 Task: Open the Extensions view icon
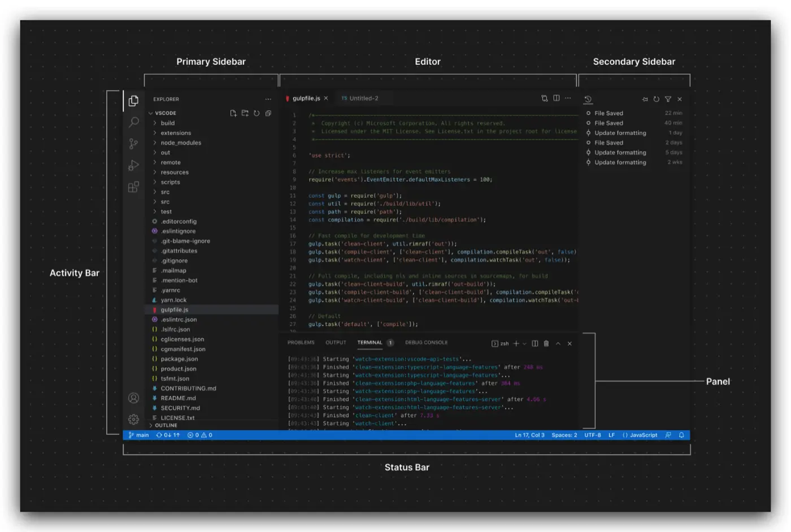(134, 187)
